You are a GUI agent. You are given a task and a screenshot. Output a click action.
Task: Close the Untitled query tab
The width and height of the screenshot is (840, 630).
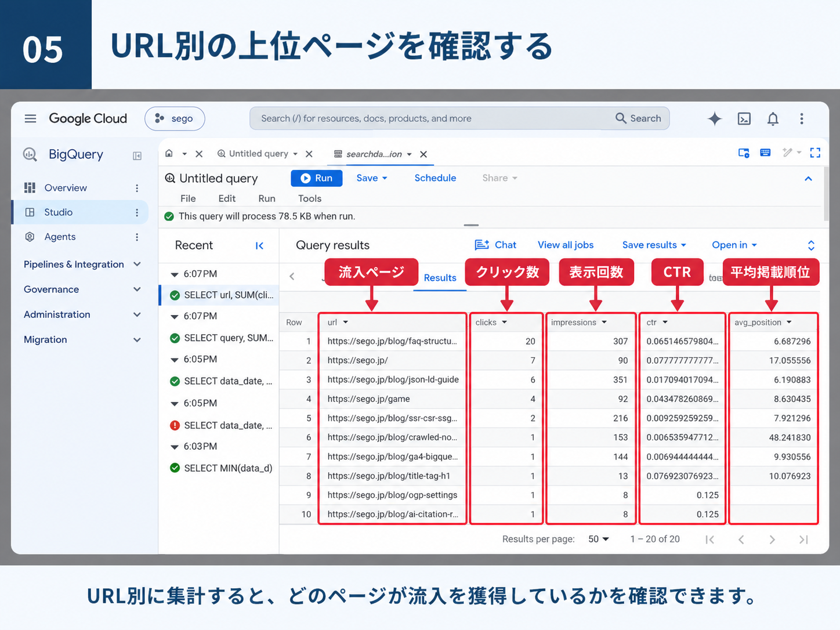coord(309,154)
